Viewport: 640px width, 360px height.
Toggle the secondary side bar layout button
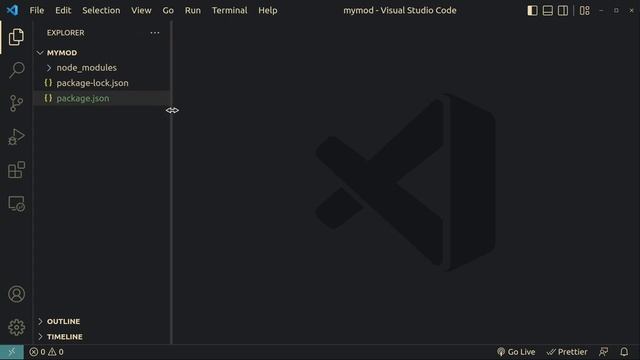tap(563, 10)
